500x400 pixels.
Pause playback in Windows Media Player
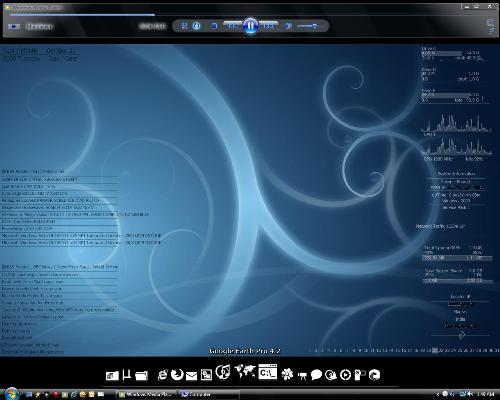coord(250,26)
